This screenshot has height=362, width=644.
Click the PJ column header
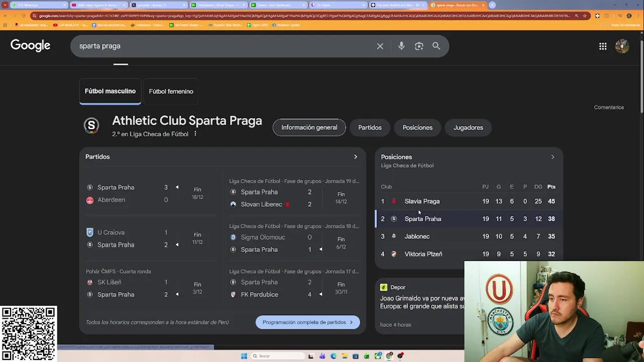pyautogui.click(x=486, y=187)
